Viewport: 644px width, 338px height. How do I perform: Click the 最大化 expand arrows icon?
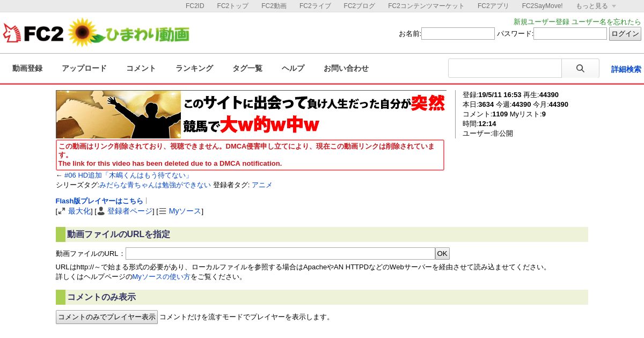pos(62,211)
